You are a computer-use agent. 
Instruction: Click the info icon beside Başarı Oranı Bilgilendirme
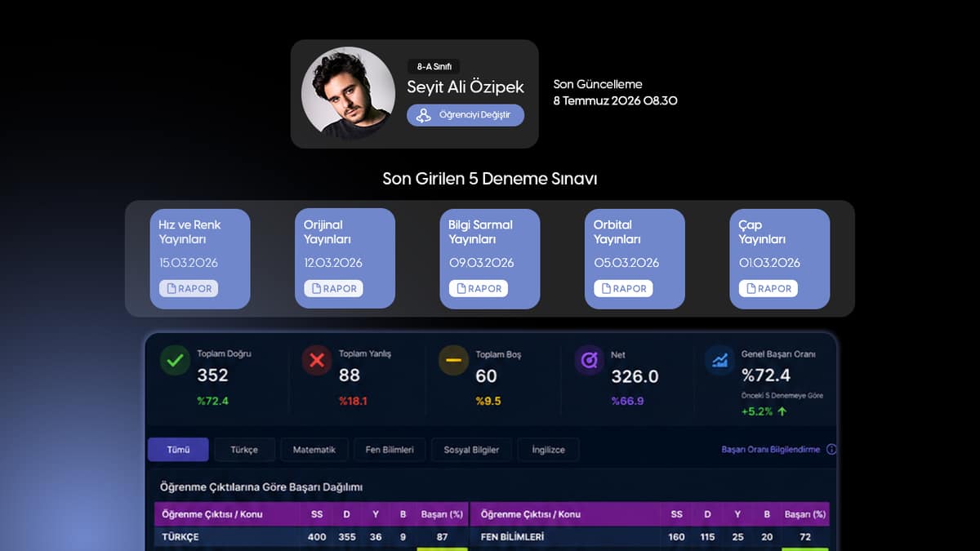831,450
